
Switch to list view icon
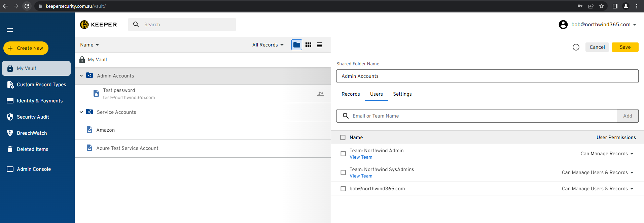[x=320, y=45]
